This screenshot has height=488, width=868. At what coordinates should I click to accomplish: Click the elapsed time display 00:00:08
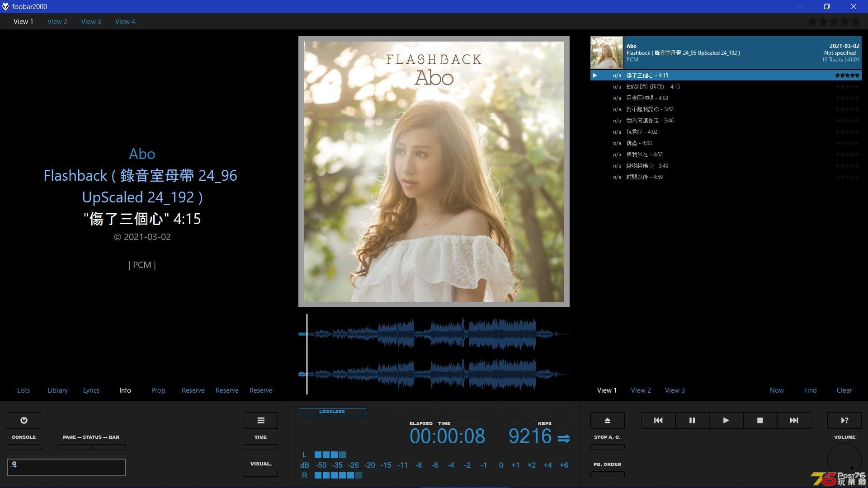(x=448, y=436)
